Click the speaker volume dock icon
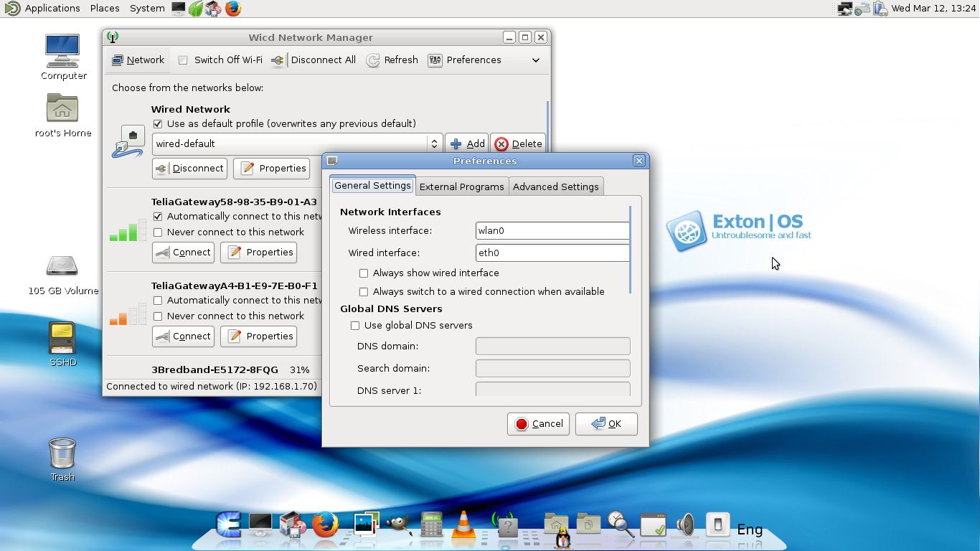980x551 pixels. tap(685, 525)
